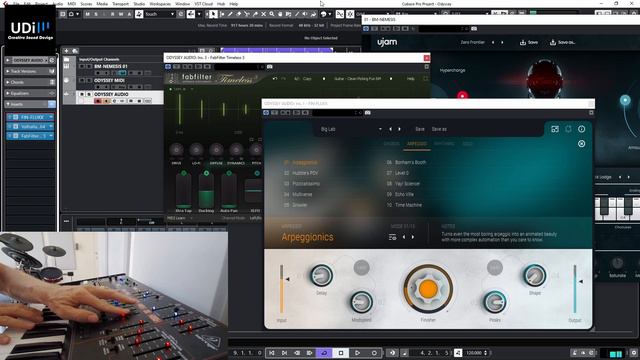Open the Transport menu
This screenshot has height=360, width=640.
click(x=120, y=4)
